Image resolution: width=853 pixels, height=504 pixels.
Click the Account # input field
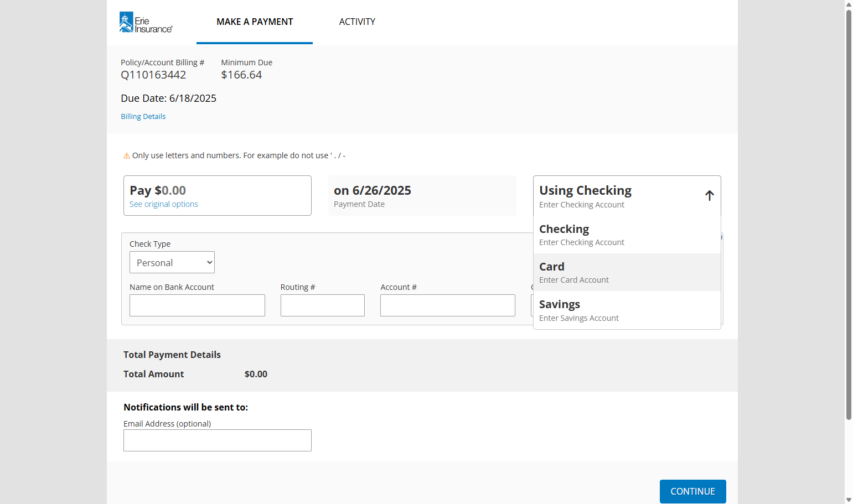pos(448,305)
